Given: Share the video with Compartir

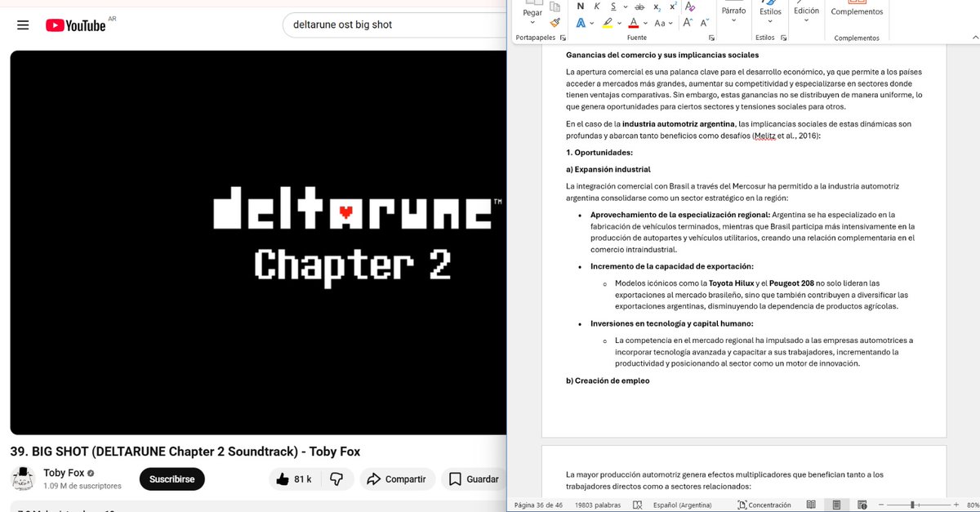Looking at the screenshot, I should [x=396, y=479].
